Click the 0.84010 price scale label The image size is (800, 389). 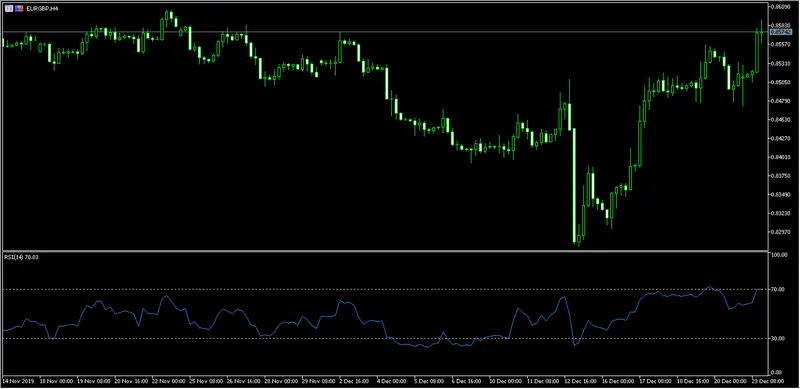coord(781,157)
